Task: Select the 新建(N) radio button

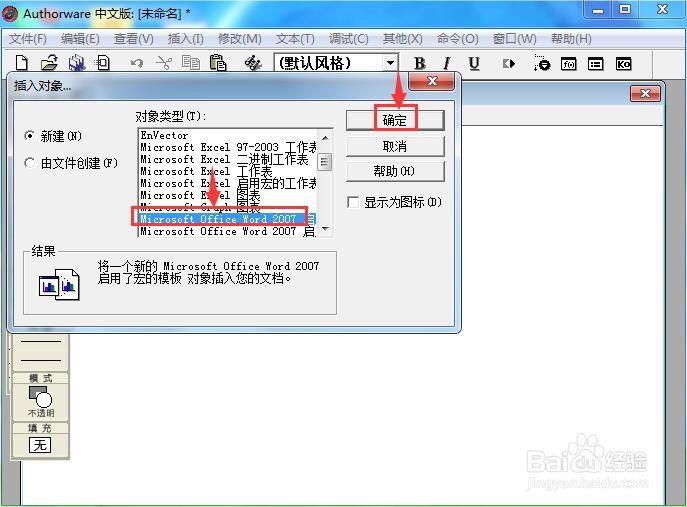Action: [29, 136]
